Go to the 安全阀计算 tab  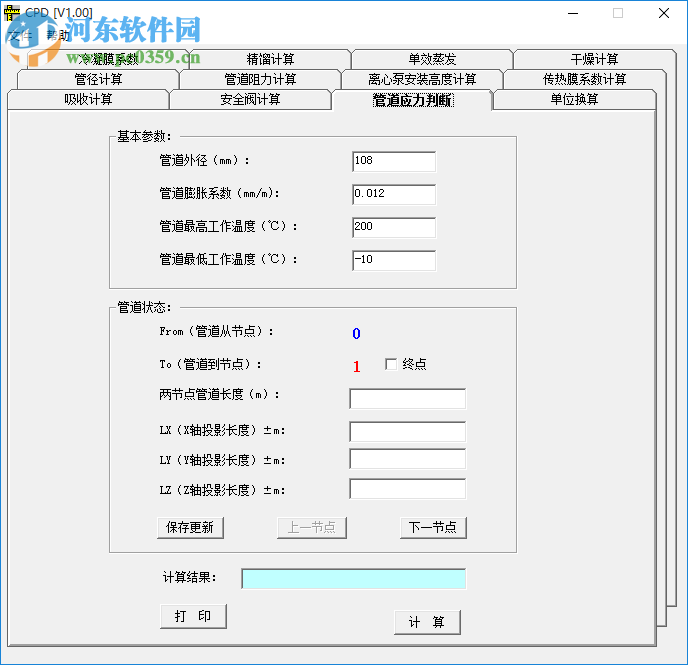pos(250,99)
